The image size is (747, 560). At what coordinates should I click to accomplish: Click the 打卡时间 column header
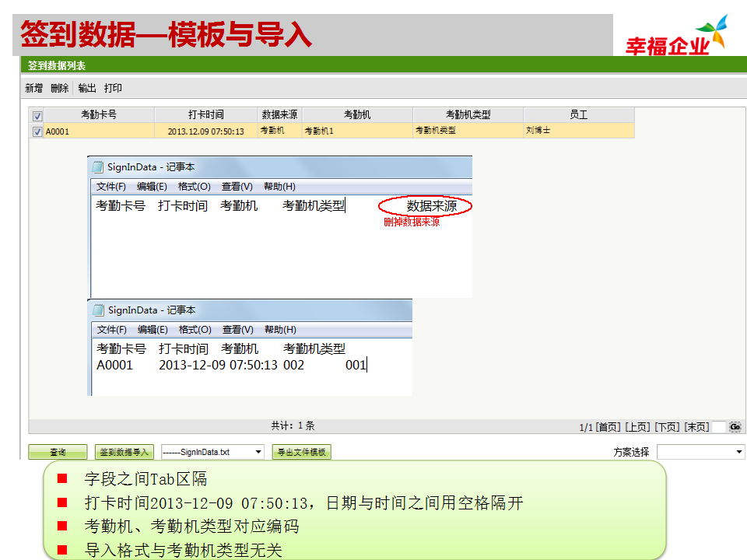[x=205, y=115]
